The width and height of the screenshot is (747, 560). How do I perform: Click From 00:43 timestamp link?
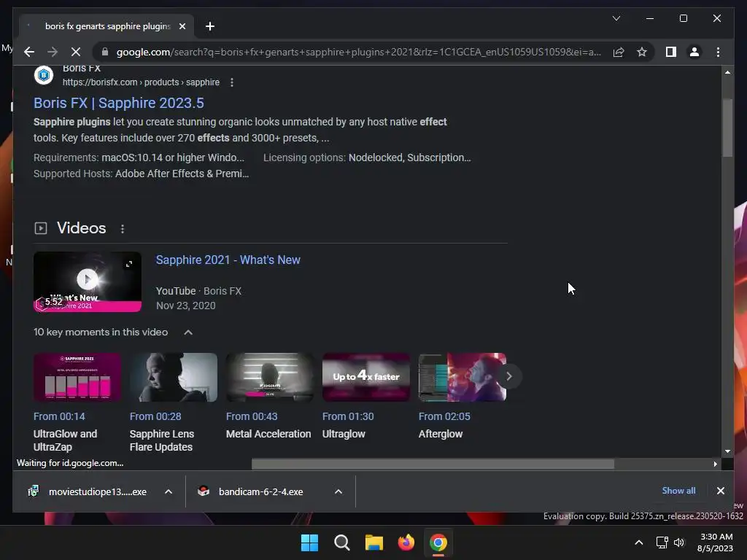click(x=252, y=416)
